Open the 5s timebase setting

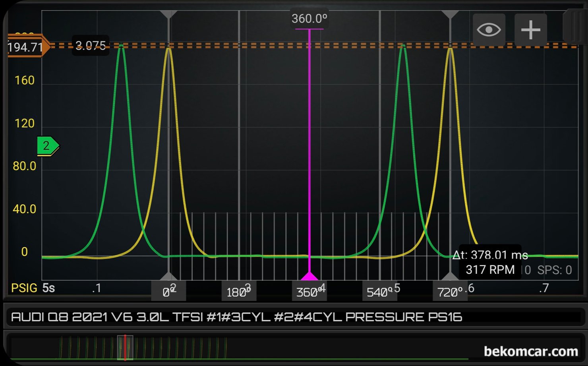(48, 288)
